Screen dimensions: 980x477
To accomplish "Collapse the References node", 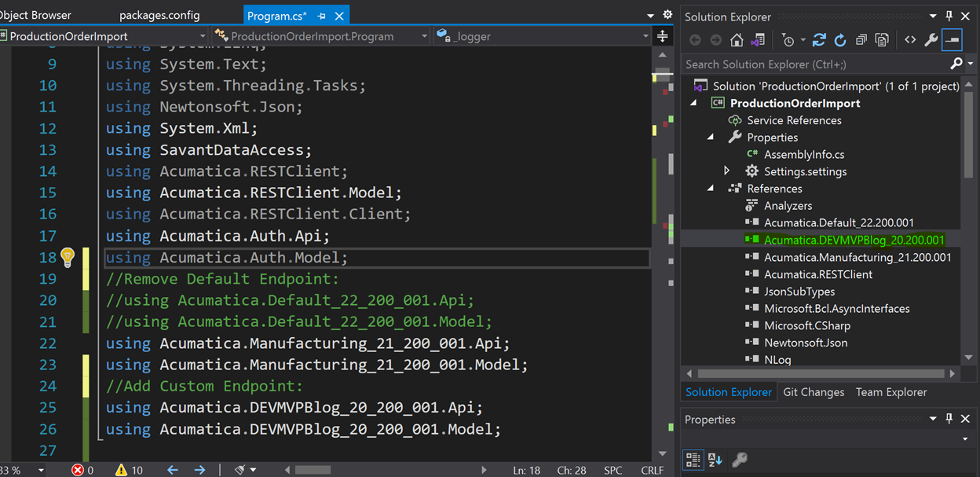I will coord(711,189).
